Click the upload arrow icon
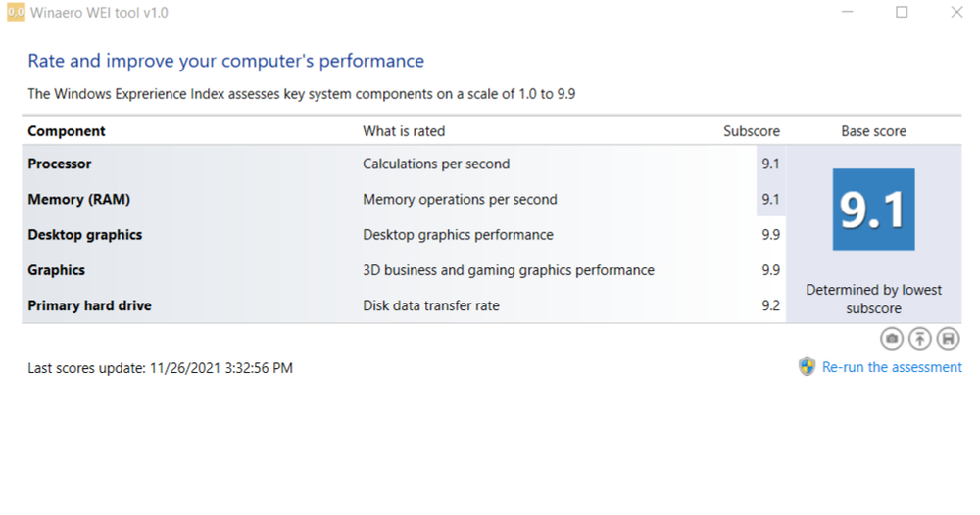980x515 pixels. (x=919, y=339)
